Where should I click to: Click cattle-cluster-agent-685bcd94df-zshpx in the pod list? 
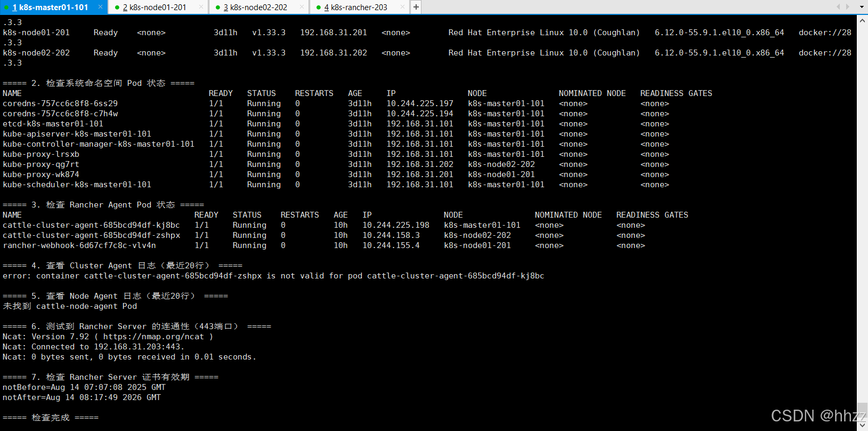pos(91,235)
